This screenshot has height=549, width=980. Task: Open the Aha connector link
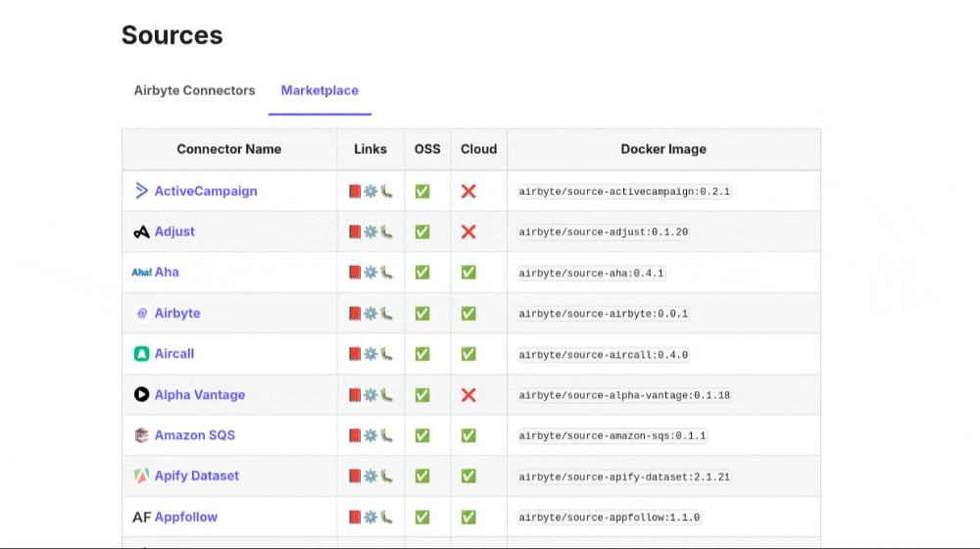[x=167, y=272]
